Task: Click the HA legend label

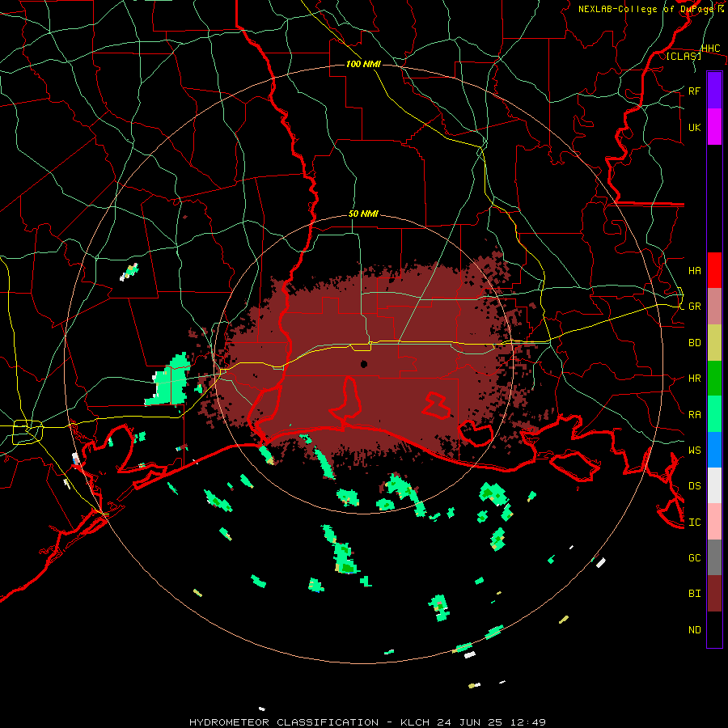Action: coord(694,271)
